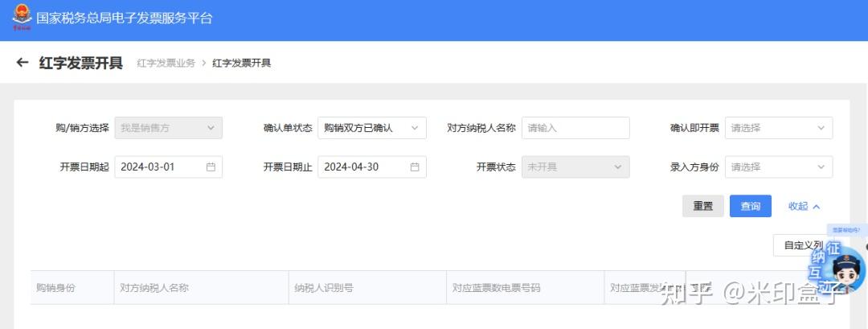
Task: Click the 对应蓝票数电票号码 column header
Action: [526, 288]
